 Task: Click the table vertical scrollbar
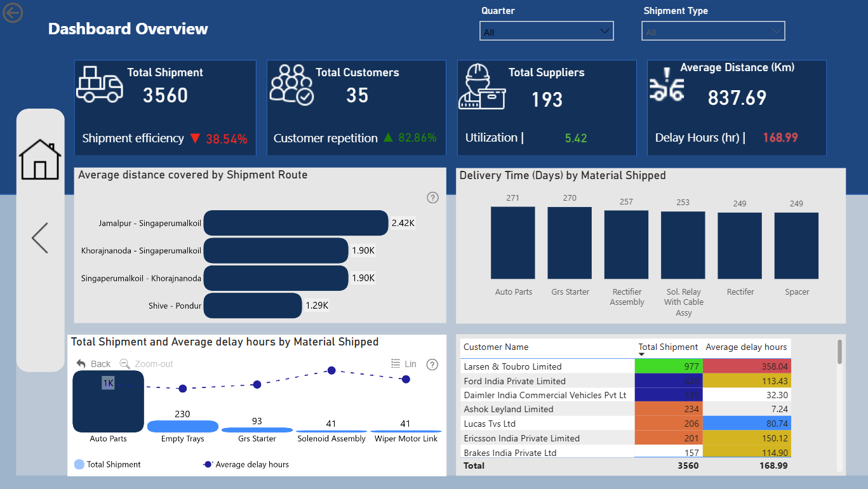click(839, 352)
